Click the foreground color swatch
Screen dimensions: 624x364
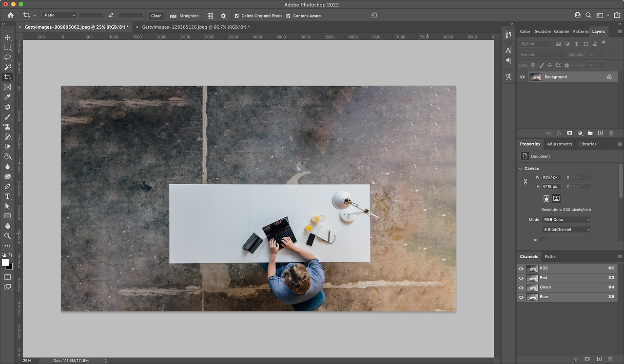click(5, 263)
